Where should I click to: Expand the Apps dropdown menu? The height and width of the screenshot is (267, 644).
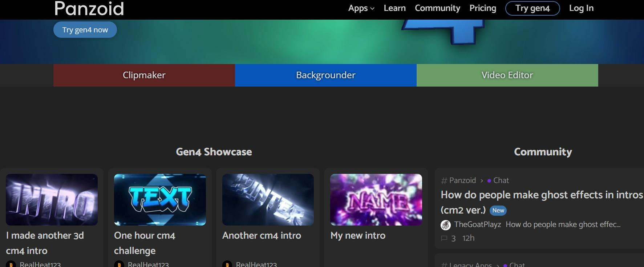(x=361, y=8)
